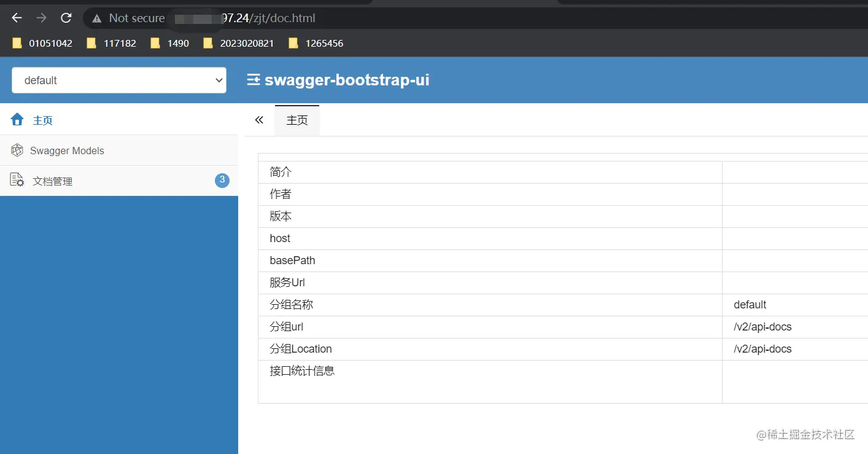Click the 接口统计信息 row label
The width and height of the screenshot is (868, 454).
(x=302, y=371)
